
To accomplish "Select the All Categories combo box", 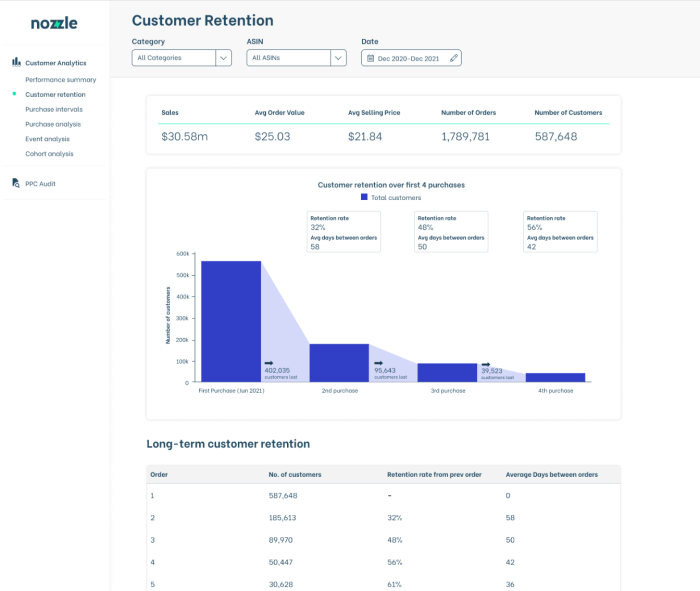I will [182, 58].
